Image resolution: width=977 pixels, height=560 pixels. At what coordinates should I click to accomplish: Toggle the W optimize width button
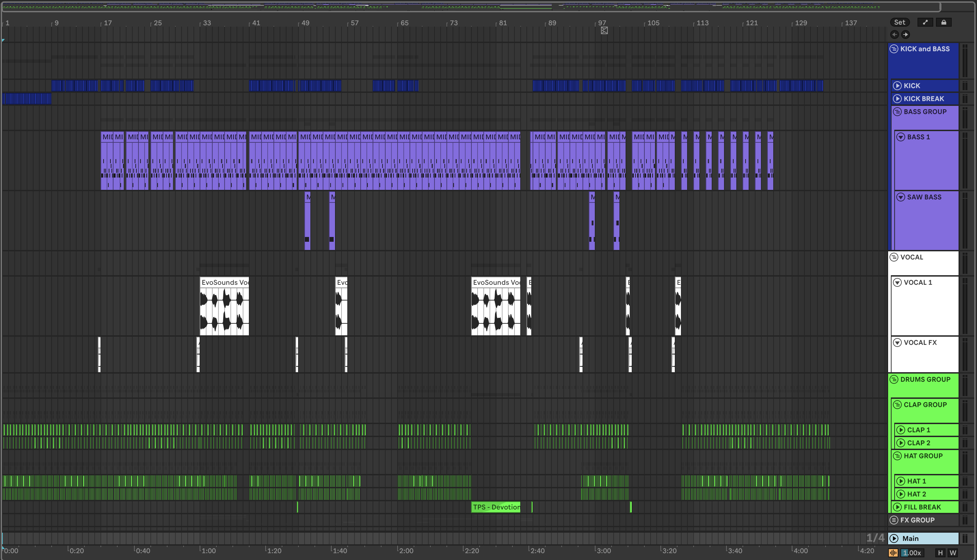[953, 553]
